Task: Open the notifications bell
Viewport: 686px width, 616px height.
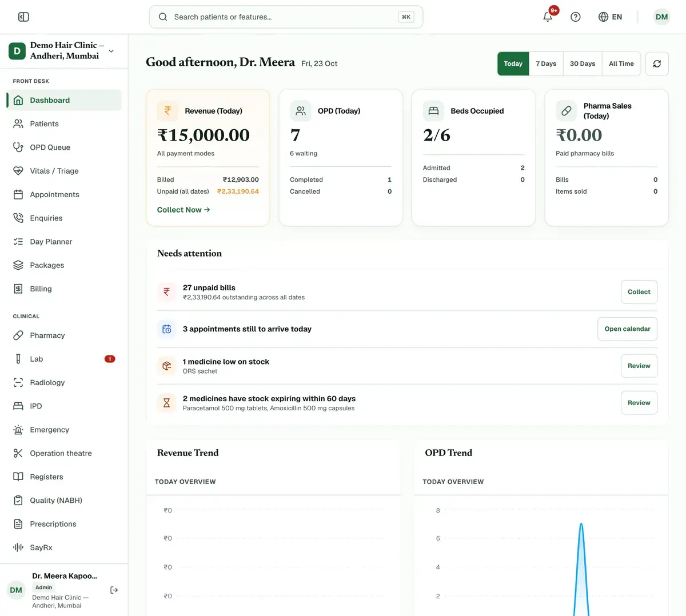Action: (x=548, y=17)
